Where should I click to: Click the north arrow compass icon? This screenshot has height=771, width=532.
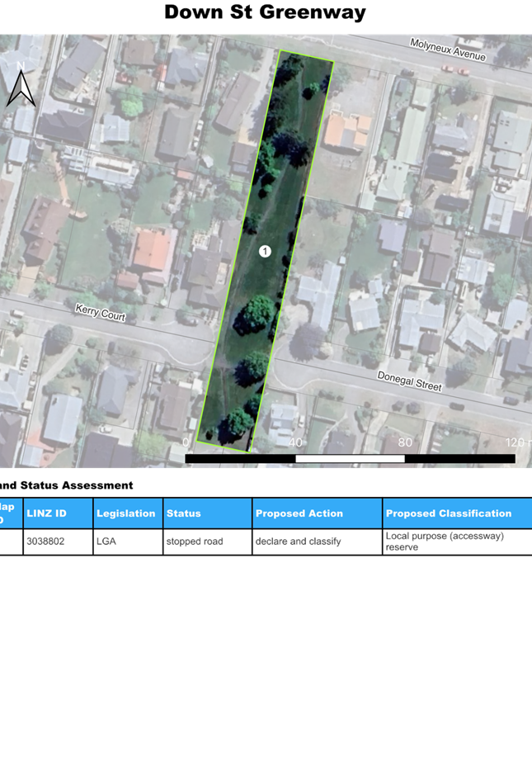coord(18,84)
